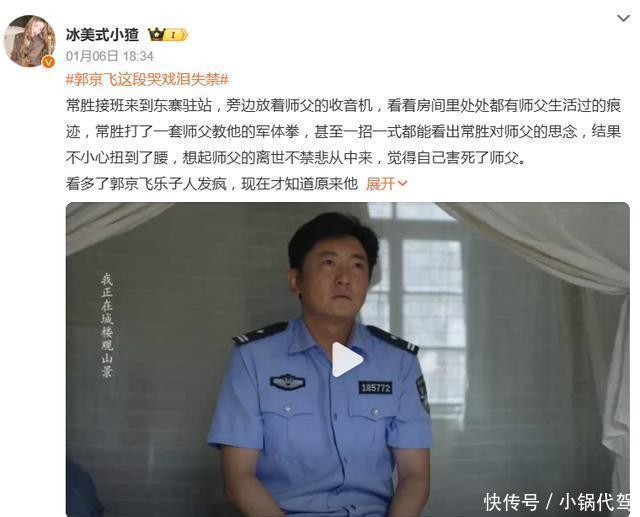Click the crown membership icon
This screenshot has width=640, height=517.
[x=157, y=35]
